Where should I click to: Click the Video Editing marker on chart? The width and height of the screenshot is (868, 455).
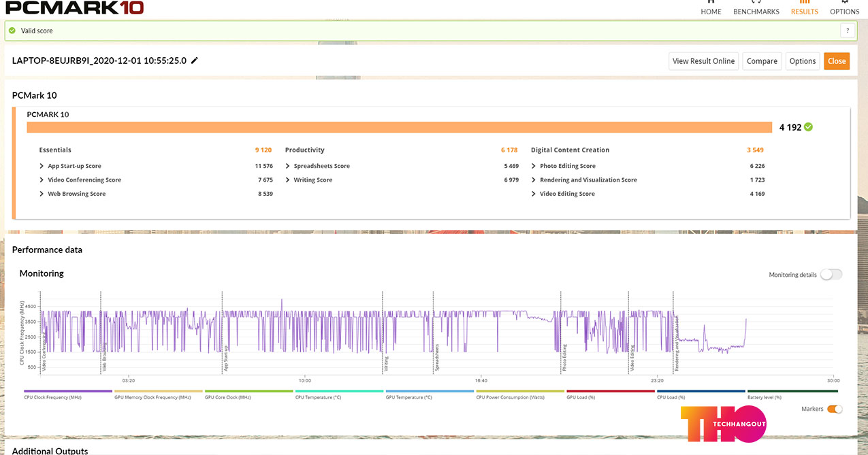pyautogui.click(x=631, y=358)
